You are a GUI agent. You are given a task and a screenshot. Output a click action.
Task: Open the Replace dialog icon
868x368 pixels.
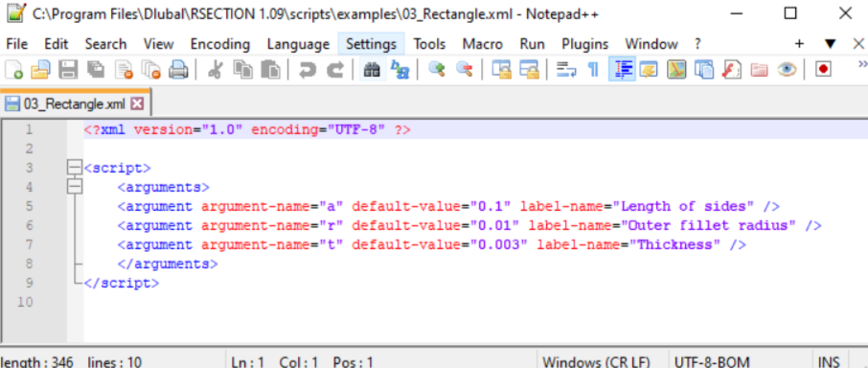point(400,70)
